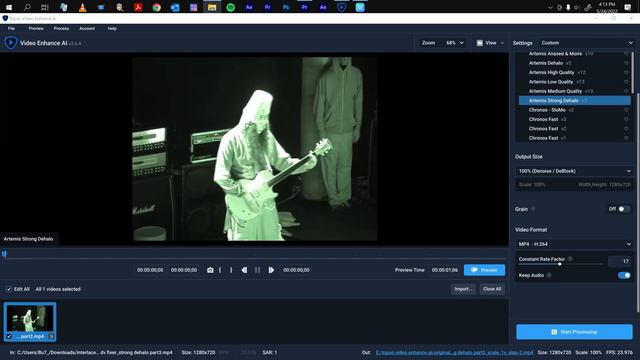Screen dimensions: 640x360
Task: Select the part3.mp4 video thumbnail
Action: (30, 322)
